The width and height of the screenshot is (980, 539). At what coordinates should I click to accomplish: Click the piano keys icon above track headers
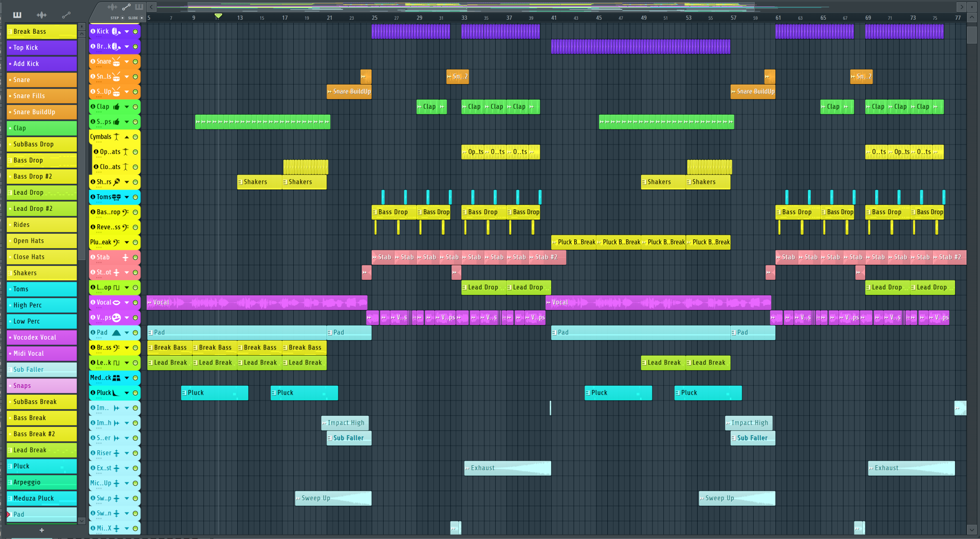[139, 7]
